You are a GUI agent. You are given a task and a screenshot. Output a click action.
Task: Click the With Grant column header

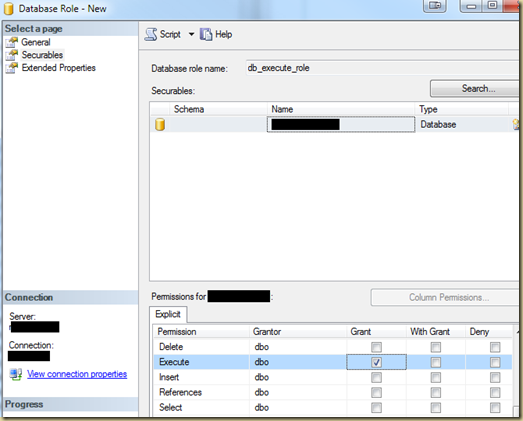click(436, 332)
